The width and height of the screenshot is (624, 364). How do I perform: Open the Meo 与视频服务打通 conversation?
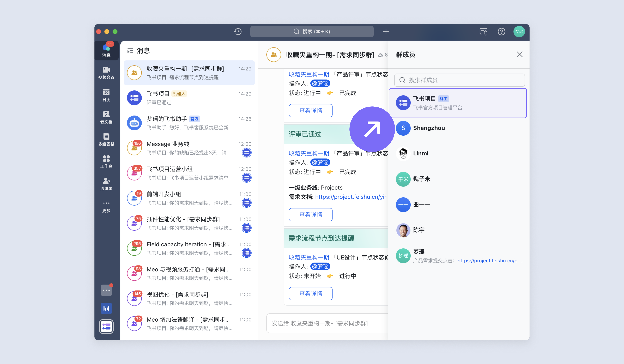pos(189,273)
